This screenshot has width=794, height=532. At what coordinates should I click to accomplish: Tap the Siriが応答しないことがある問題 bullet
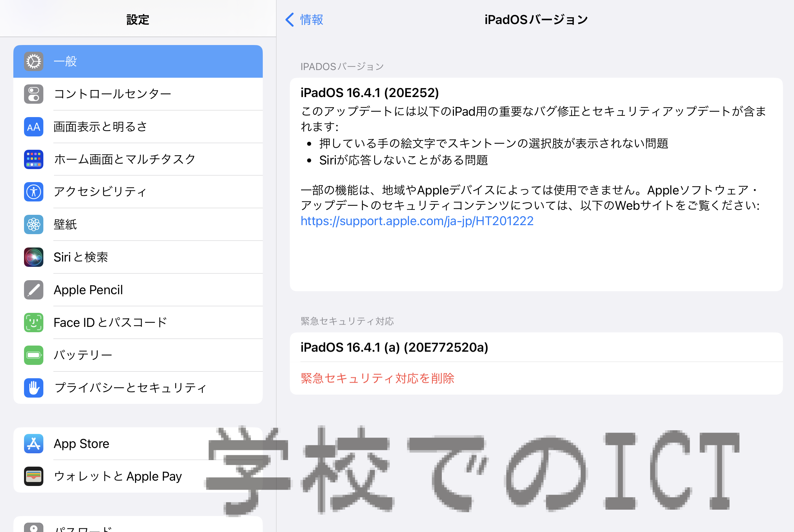[x=404, y=160]
